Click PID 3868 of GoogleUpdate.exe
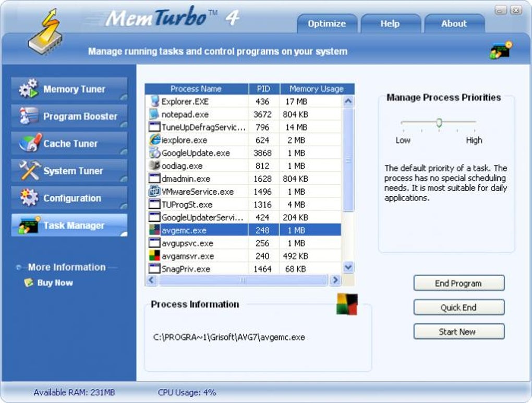The height and width of the screenshot is (403, 532). pyautogui.click(x=262, y=153)
